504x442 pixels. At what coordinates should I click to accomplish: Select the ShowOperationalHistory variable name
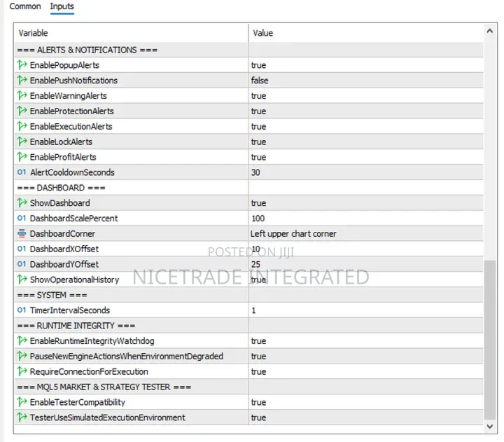(x=74, y=279)
